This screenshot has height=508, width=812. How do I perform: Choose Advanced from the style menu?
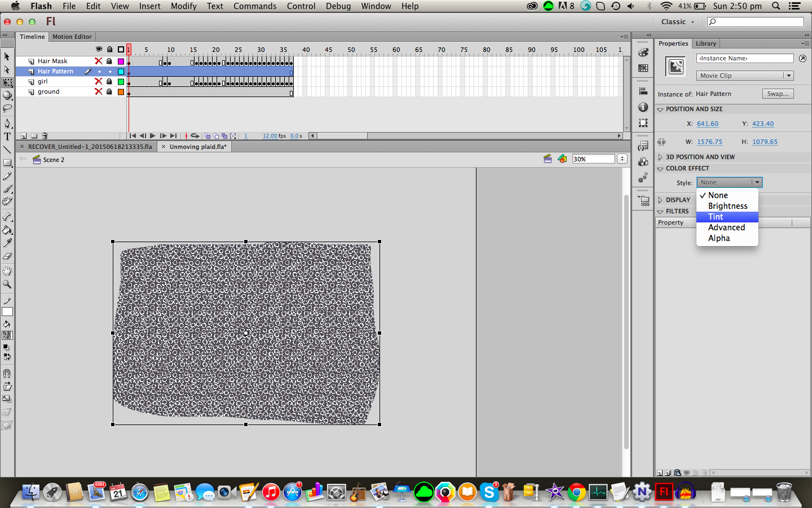[727, 227]
